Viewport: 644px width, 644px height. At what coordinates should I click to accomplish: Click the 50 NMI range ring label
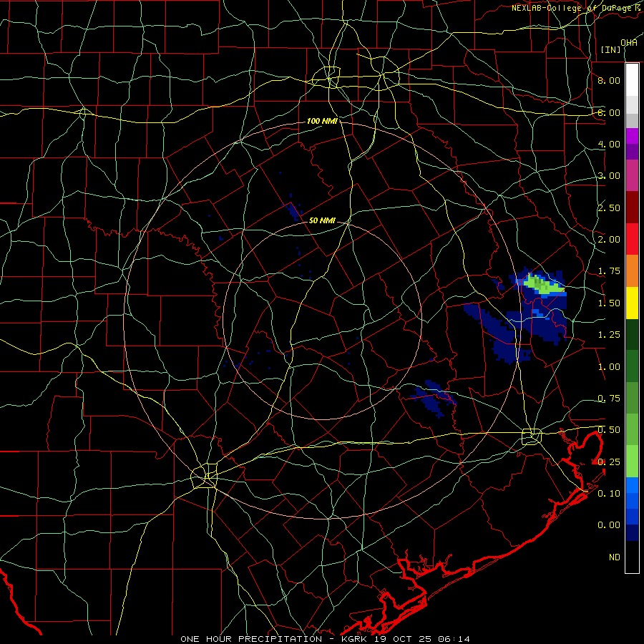(322, 220)
